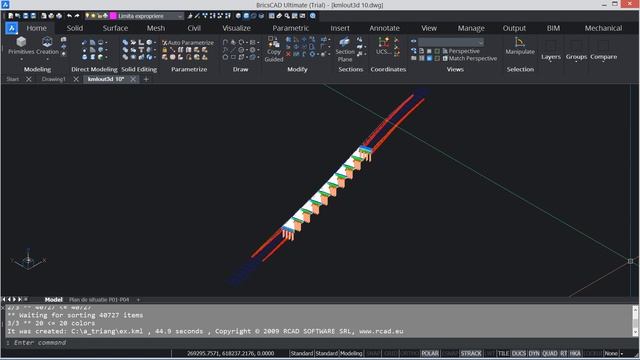
Task: Open the Visualize ribbon tab
Action: [236, 28]
